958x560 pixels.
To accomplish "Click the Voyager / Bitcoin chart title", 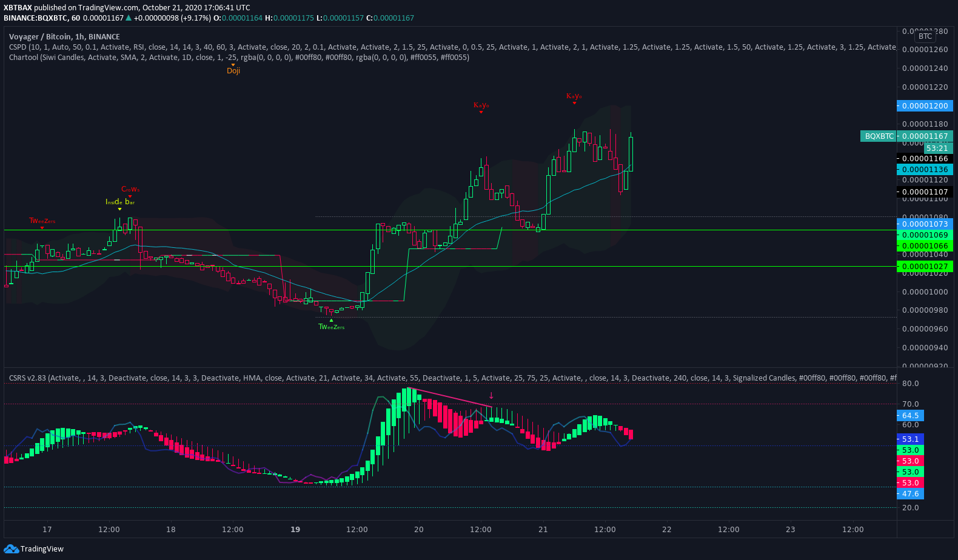I will point(64,37).
